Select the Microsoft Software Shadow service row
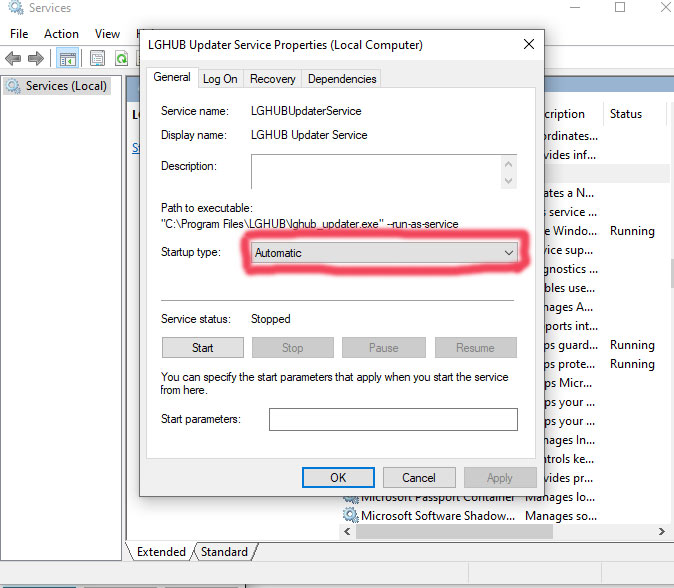This screenshot has width=674, height=588. point(505,515)
